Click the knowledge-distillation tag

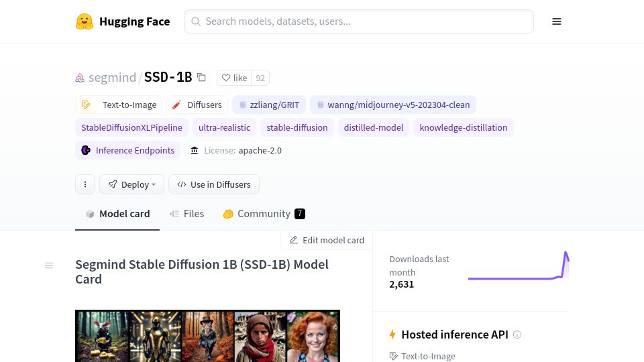(x=464, y=127)
